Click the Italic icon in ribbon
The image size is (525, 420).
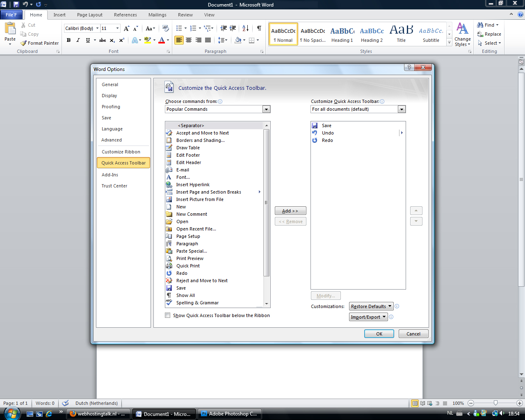tap(78, 40)
